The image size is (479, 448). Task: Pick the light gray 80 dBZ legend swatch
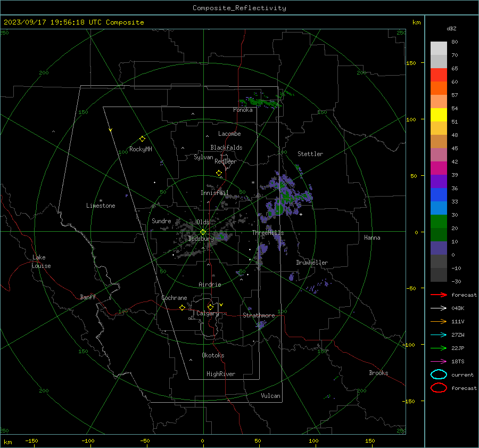(439, 48)
